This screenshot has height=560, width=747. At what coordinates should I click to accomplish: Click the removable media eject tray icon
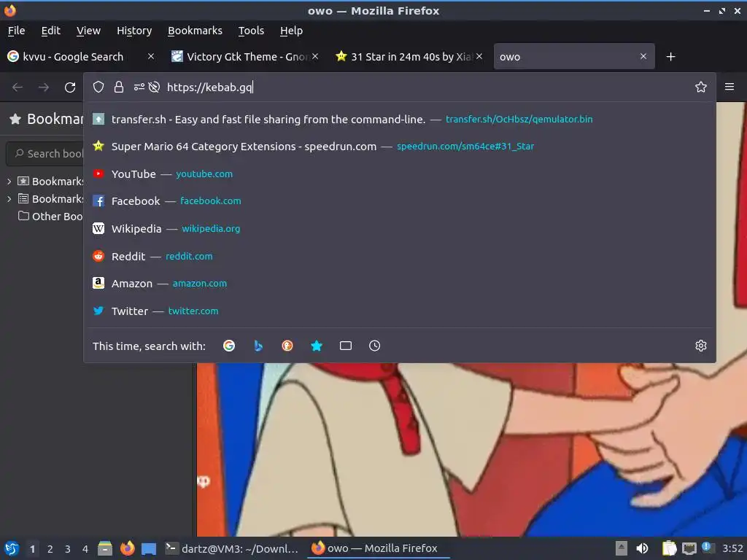[x=622, y=548]
